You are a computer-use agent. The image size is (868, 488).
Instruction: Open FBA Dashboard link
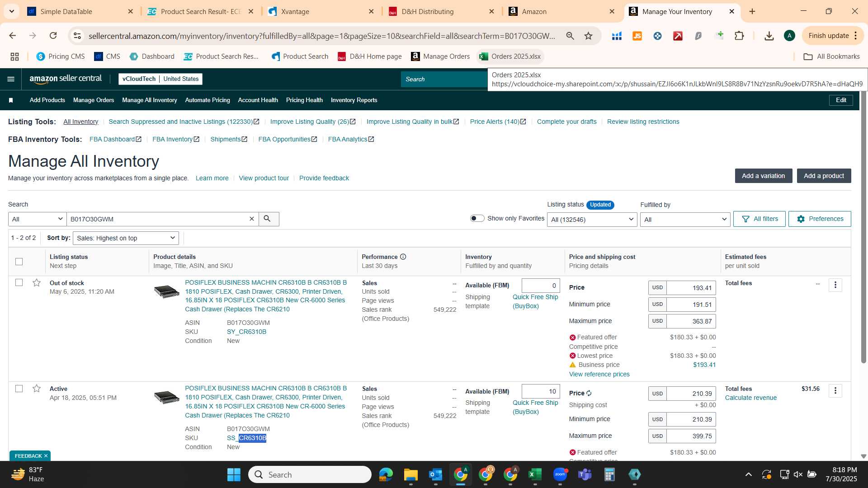click(x=115, y=139)
